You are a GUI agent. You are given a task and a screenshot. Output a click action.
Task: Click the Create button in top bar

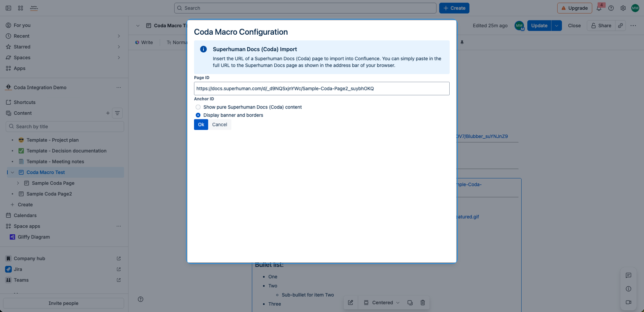click(454, 8)
